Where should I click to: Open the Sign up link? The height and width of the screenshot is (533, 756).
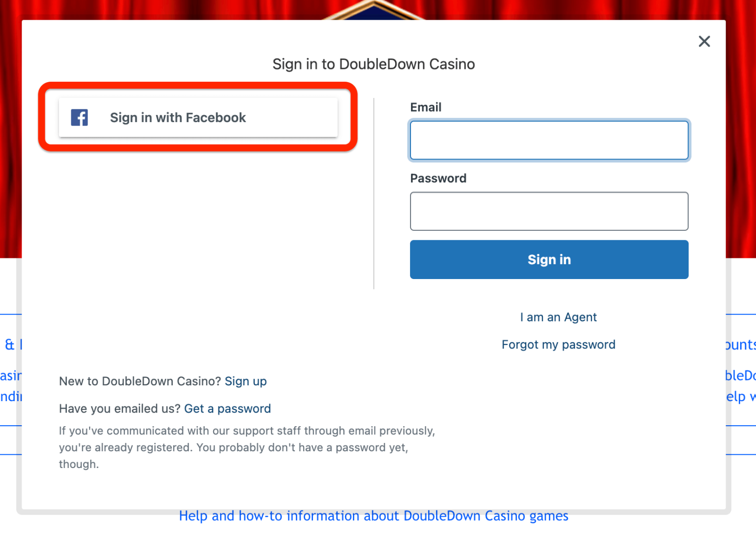click(245, 381)
